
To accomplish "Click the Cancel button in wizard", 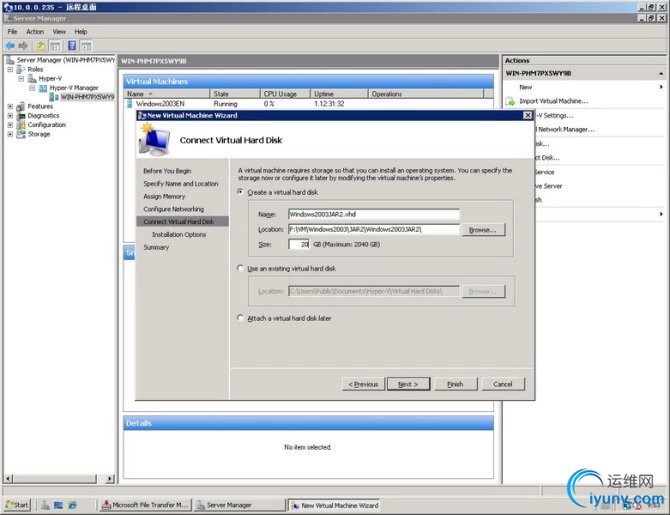I will coord(503,384).
